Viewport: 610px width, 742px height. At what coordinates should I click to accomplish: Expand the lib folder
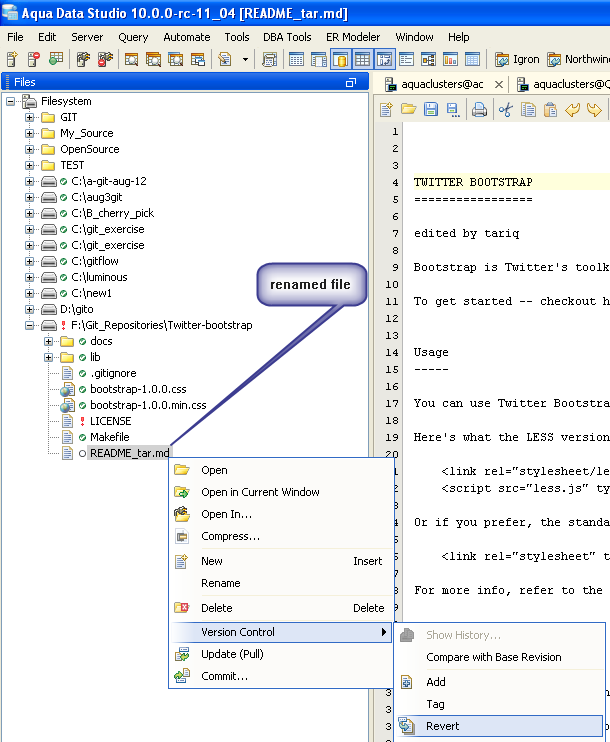coord(48,357)
